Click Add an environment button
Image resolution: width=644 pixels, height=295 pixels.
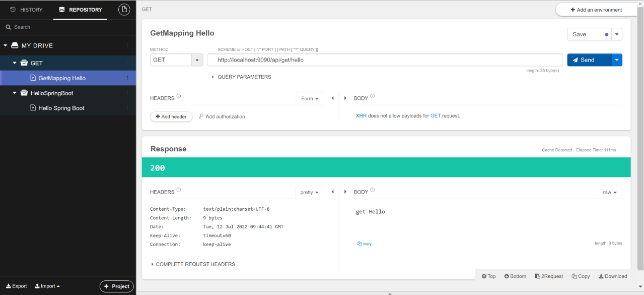coord(596,10)
